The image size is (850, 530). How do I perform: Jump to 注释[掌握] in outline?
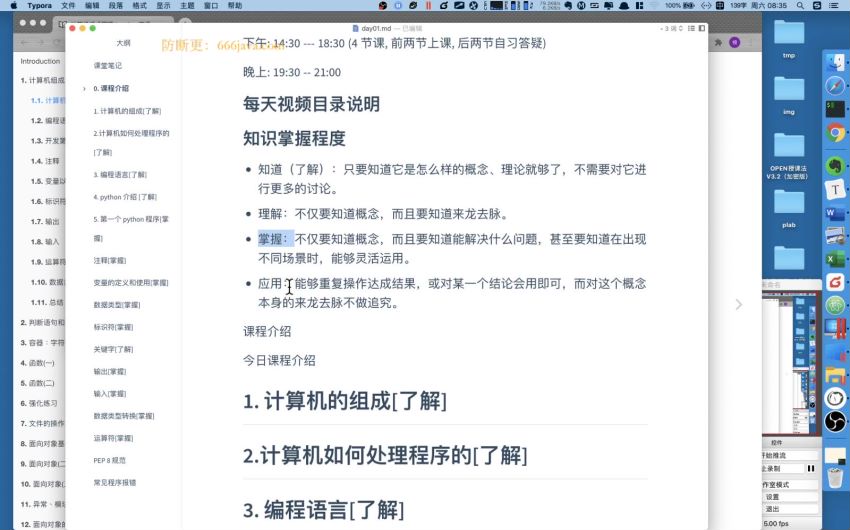click(108, 261)
